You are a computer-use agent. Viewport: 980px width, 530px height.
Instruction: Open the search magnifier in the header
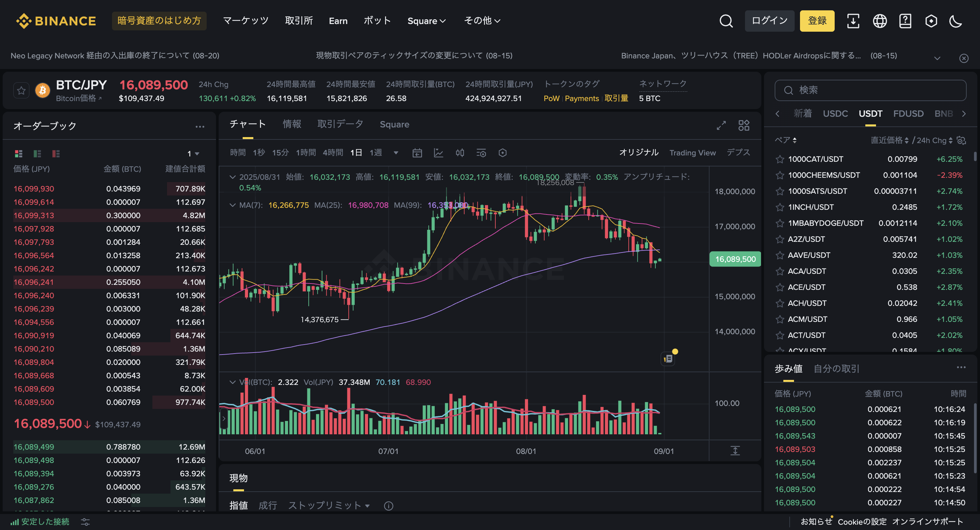point(726,21)
